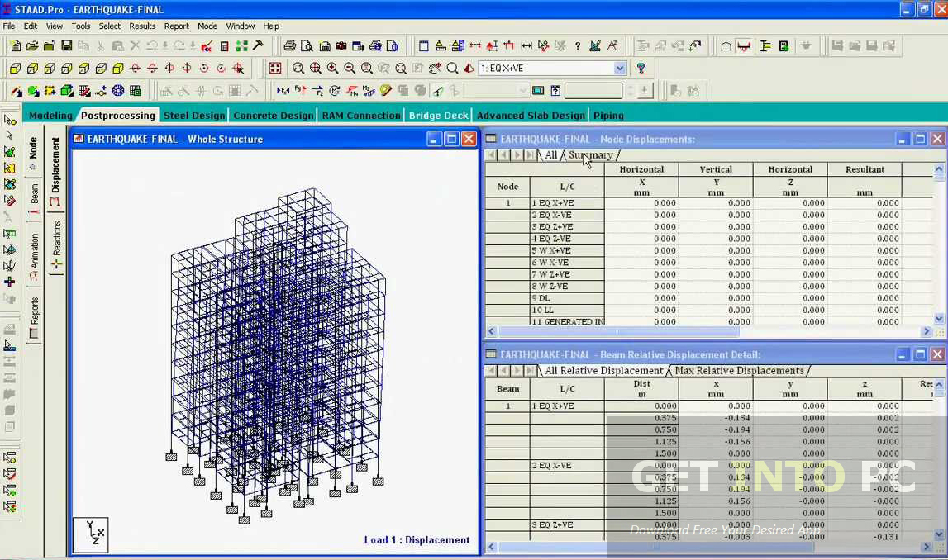Save the model with floppy disk icon
Viewport: 948px width, 560px height.
(66, 46)
